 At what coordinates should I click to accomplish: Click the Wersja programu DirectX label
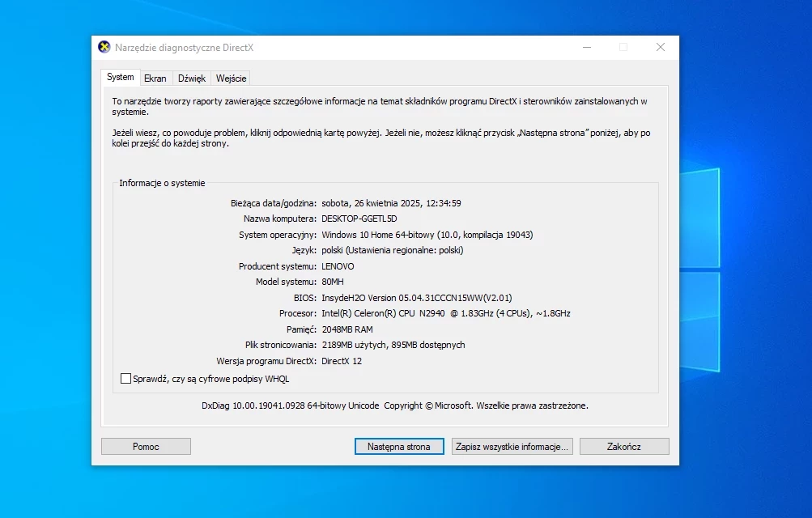266,361
